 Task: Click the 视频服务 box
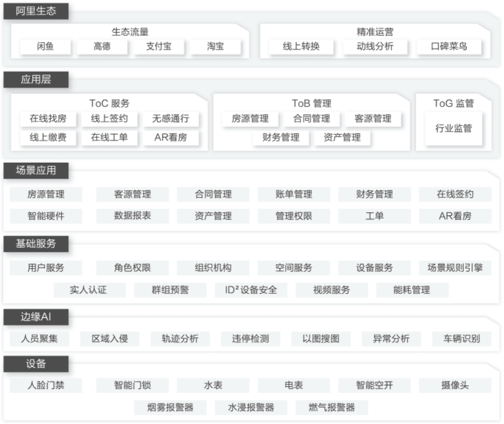pos(332,290)
